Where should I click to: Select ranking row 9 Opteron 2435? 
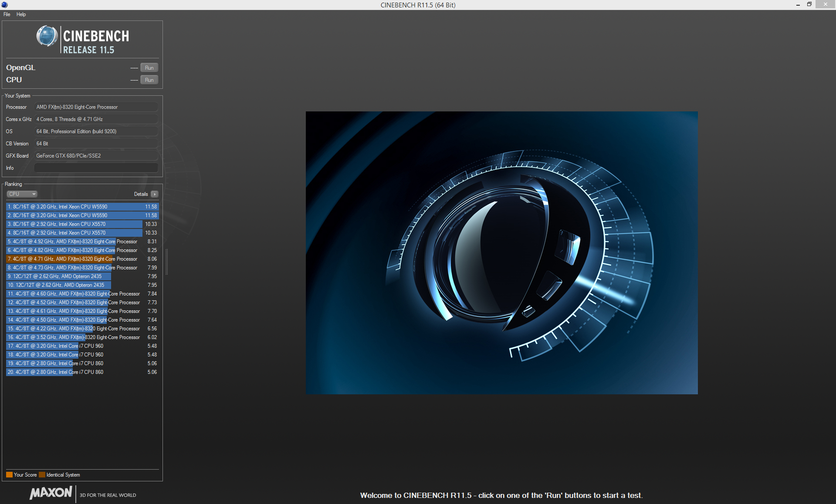pos(82,276)
